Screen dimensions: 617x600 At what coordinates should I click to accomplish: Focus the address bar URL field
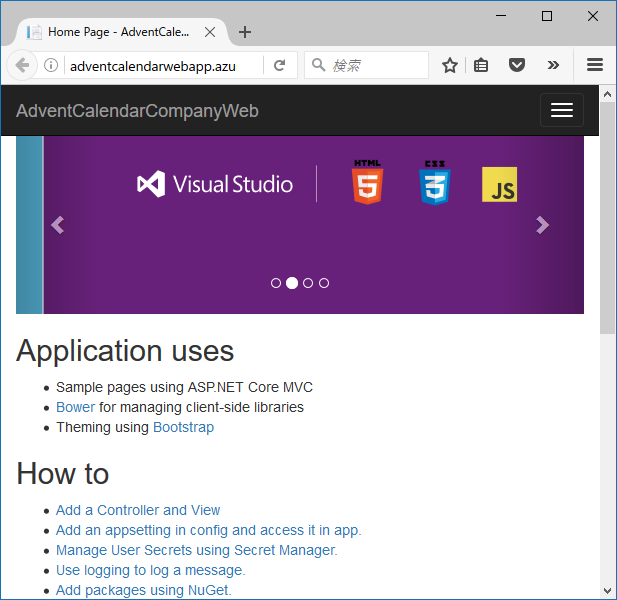click(x=163, y=66)
